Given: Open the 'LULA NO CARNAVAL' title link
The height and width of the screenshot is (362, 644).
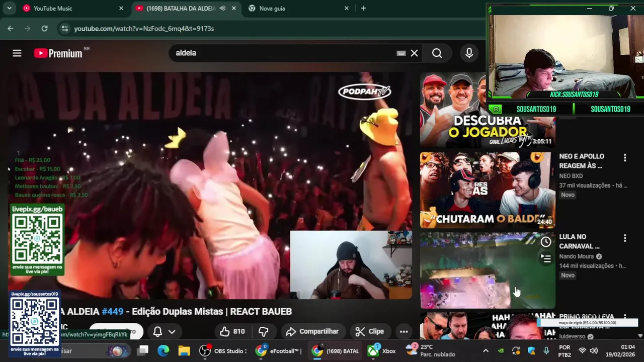Looking at the screenshot, I should 579,241.
